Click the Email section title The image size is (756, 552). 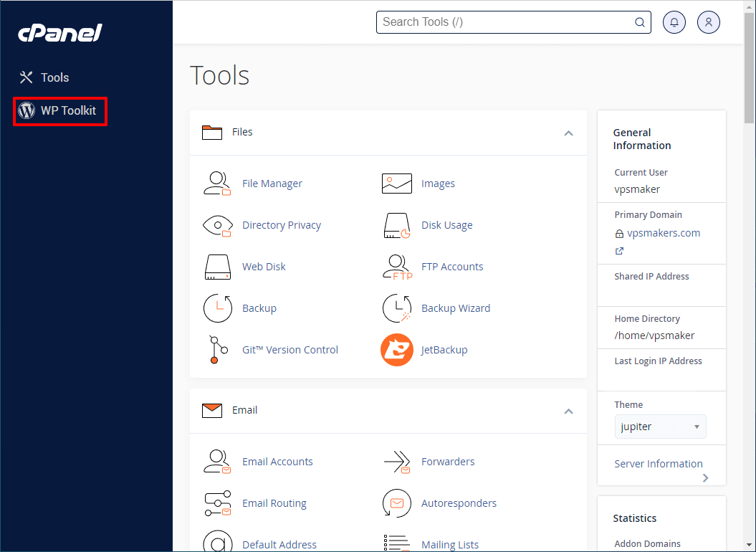click(244, 410)
